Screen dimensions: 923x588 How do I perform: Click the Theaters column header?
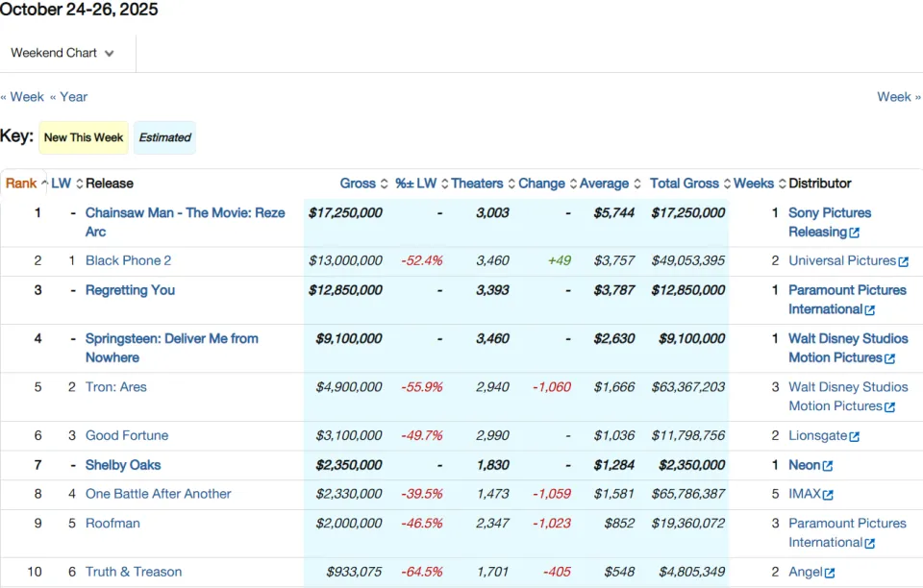[477, 184]
